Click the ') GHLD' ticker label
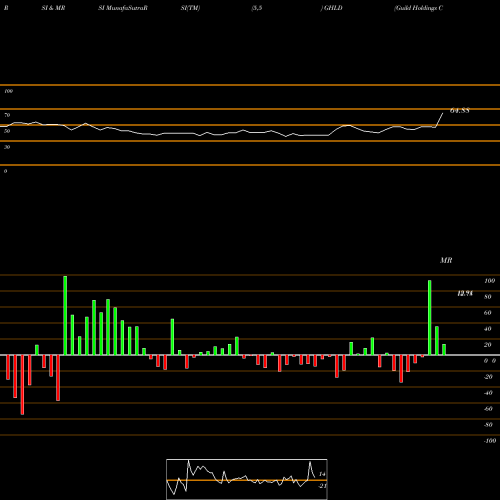This screenshot has height=500, width=500. point(332,8)
